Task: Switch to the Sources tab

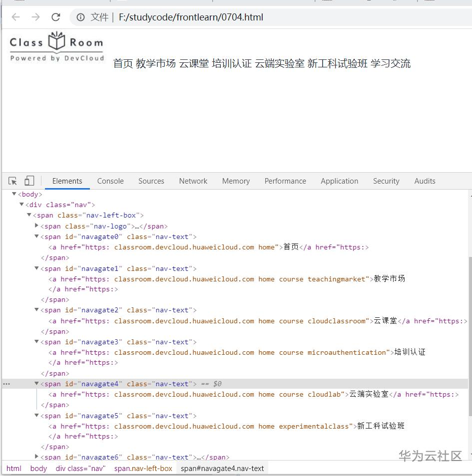Action: (x=151, y=181)
